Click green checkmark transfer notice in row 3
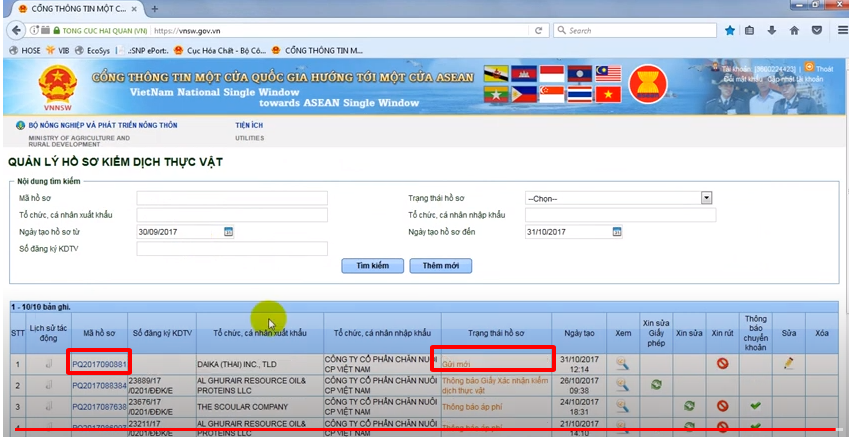 click(755, 405)
